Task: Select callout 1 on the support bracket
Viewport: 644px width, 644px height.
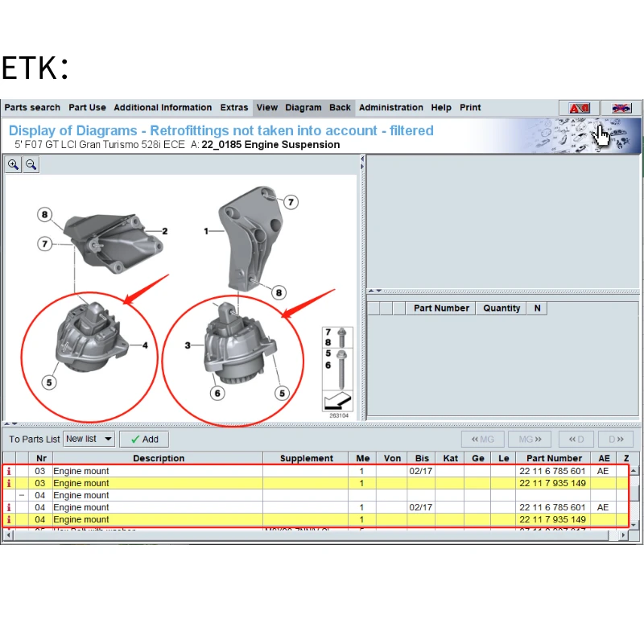Action: 206,231
